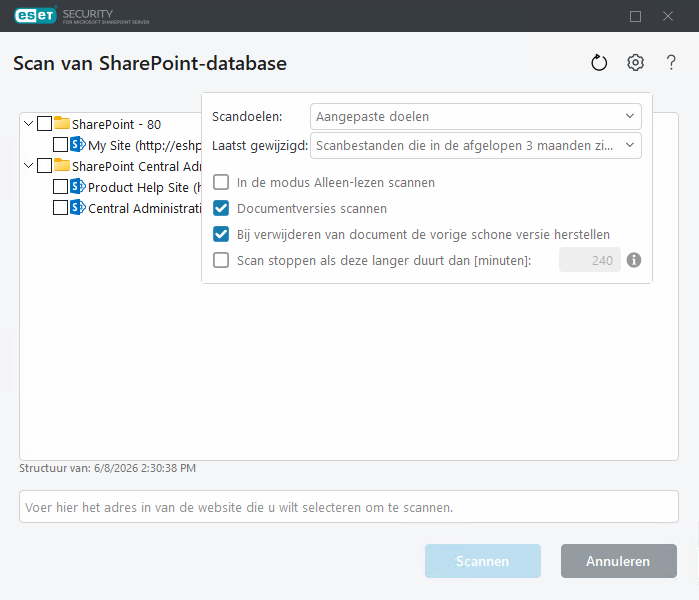Collapse the SharePoint - 80 tree node
699x600 pixels.
coord(29,123)
